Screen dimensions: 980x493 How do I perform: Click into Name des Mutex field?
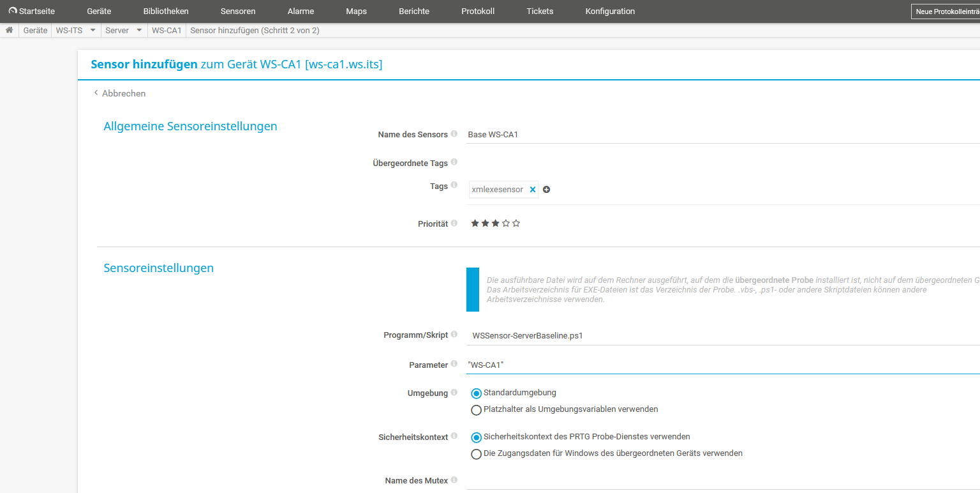pyautogui.click(x=723, y=480)
